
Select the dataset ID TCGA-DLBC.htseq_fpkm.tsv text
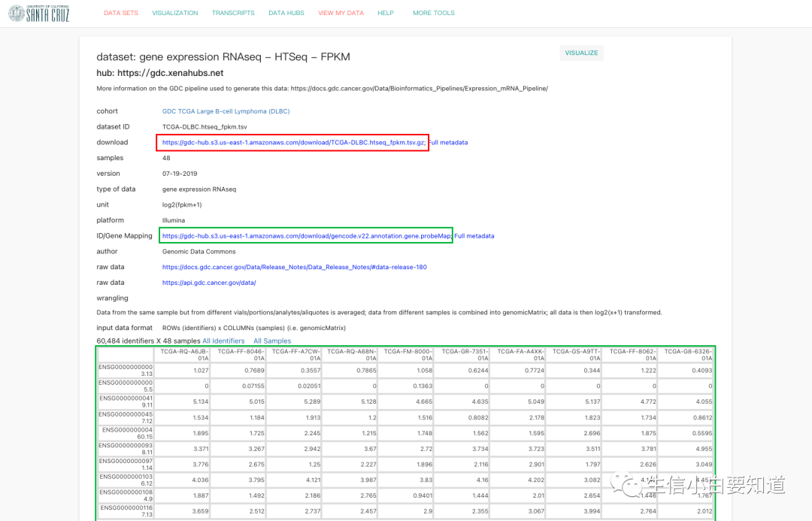click(205, 127)
